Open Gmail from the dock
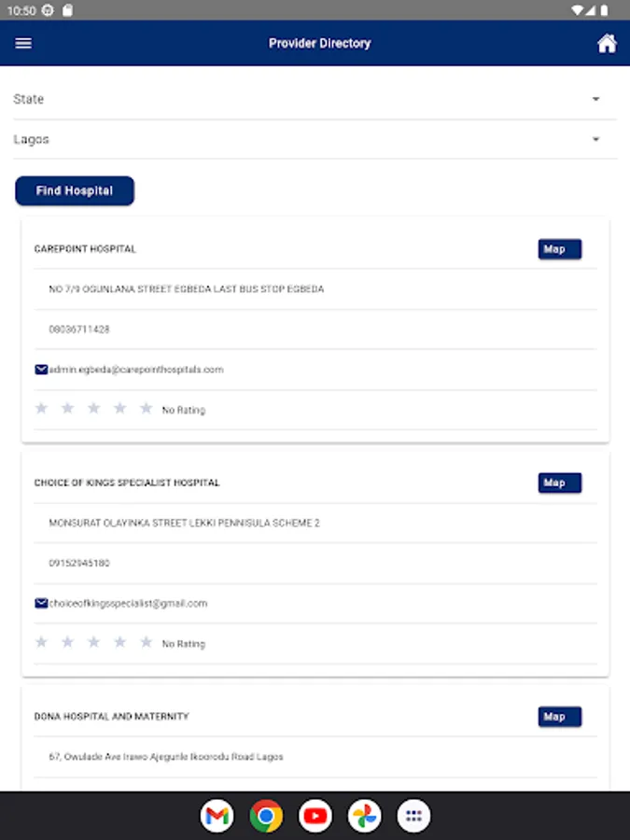Image resolution: width=630 pixels, height=840 pixels. coord(217,817)
